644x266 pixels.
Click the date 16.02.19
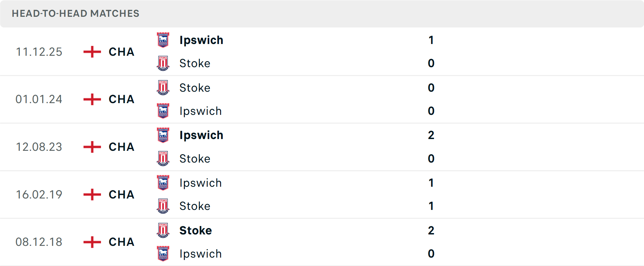click(39, 195)
